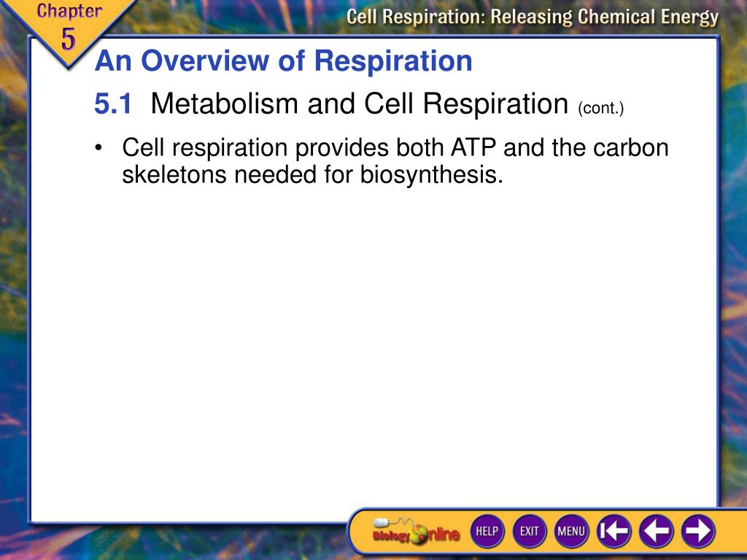Click 'Metabolism and Cell Respiration' section title
This screenshot has width=747, height=560.
[x=359, y=104]
